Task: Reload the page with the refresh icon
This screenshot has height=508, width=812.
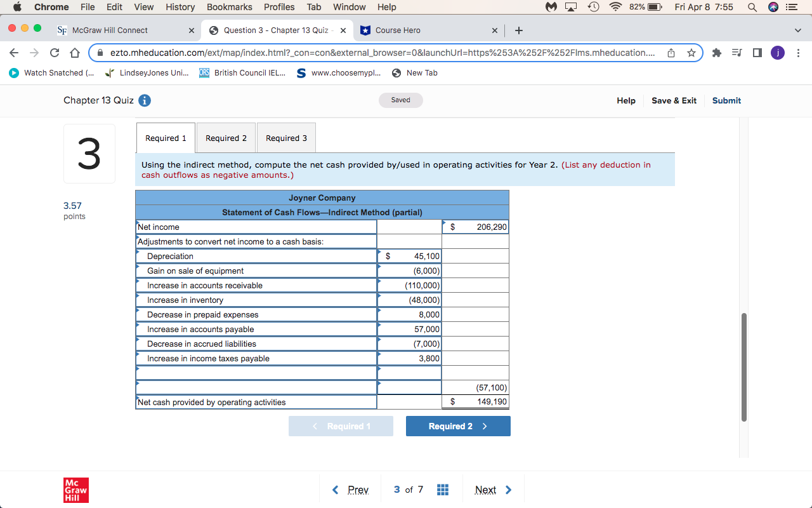Action: tap(55, 53)
